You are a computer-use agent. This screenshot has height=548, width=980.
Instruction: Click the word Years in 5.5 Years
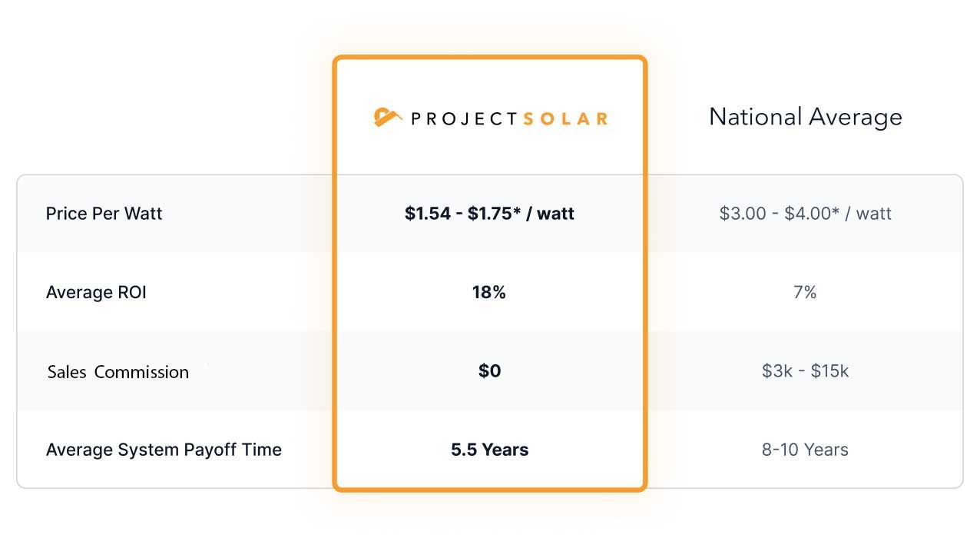505,450
